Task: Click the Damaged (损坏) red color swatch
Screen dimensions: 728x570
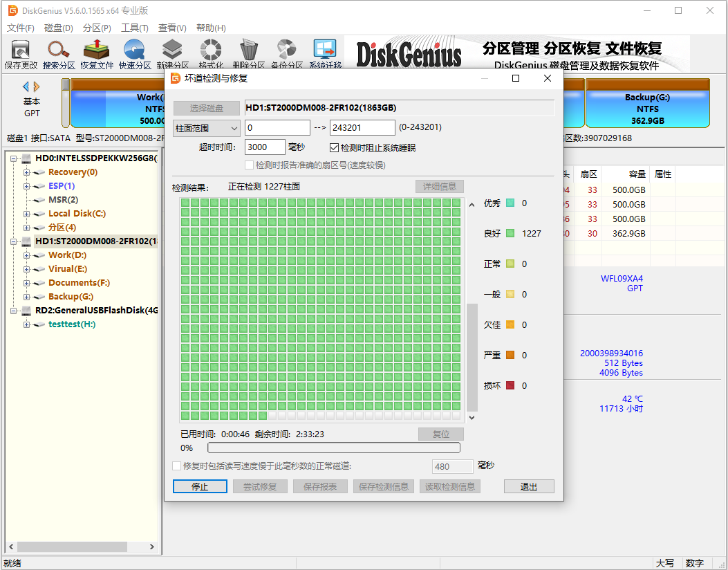Action: click(x=510, y=385)
